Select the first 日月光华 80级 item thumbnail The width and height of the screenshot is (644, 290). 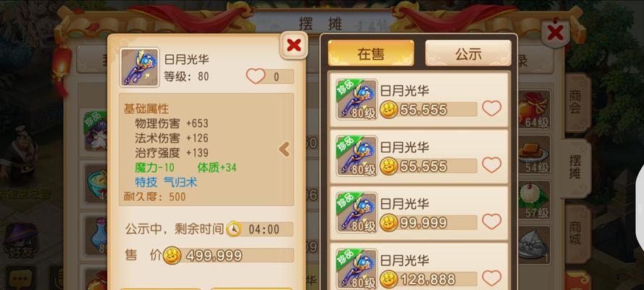356,100
